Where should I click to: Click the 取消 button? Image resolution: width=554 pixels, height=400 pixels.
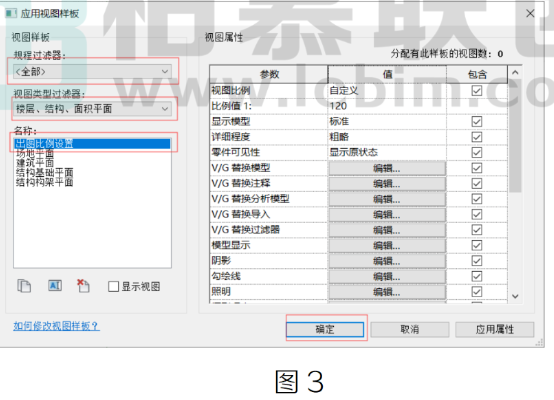[410, 329]
